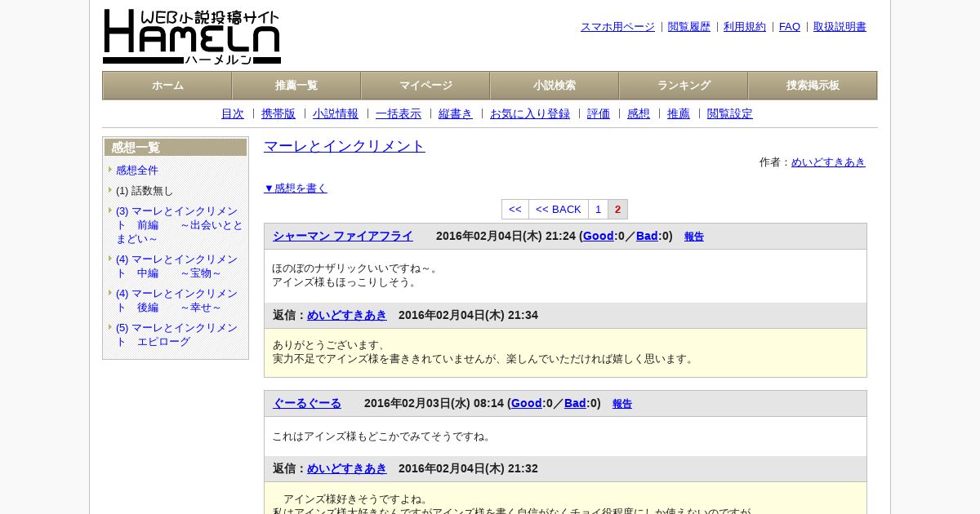Open author page めいどすきあき at top

point(828,162)
